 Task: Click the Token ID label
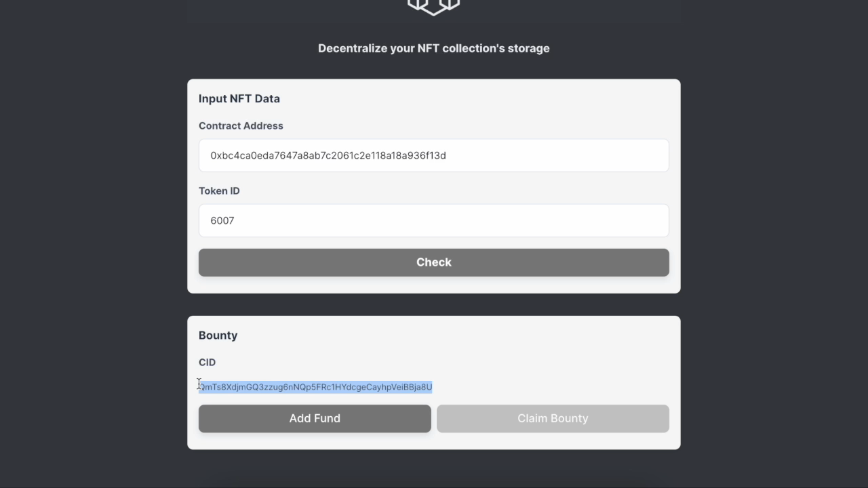pyautogui.click(x=219, y=191)
